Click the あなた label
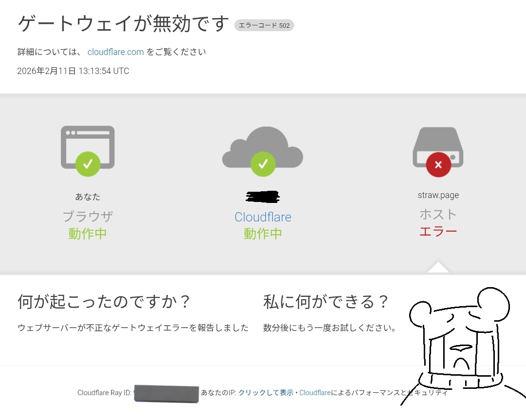Viewport: 526px width, 420px height. click(88, 197)
